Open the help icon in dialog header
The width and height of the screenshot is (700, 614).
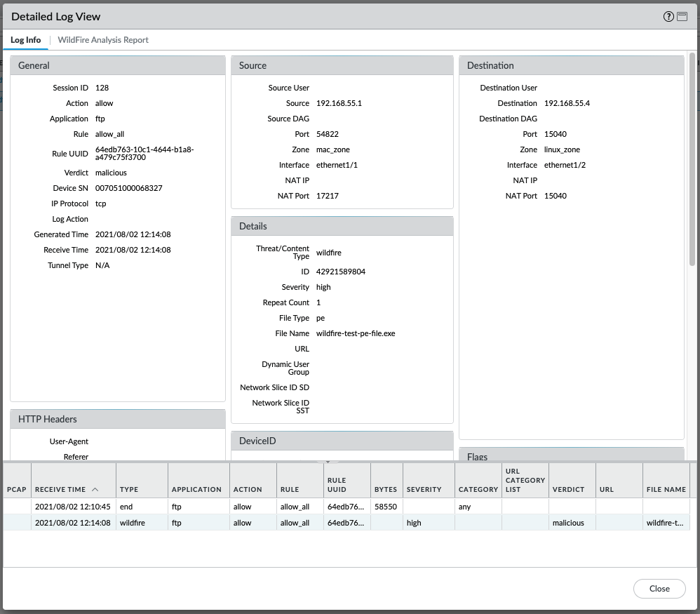[x=668, y=17]
